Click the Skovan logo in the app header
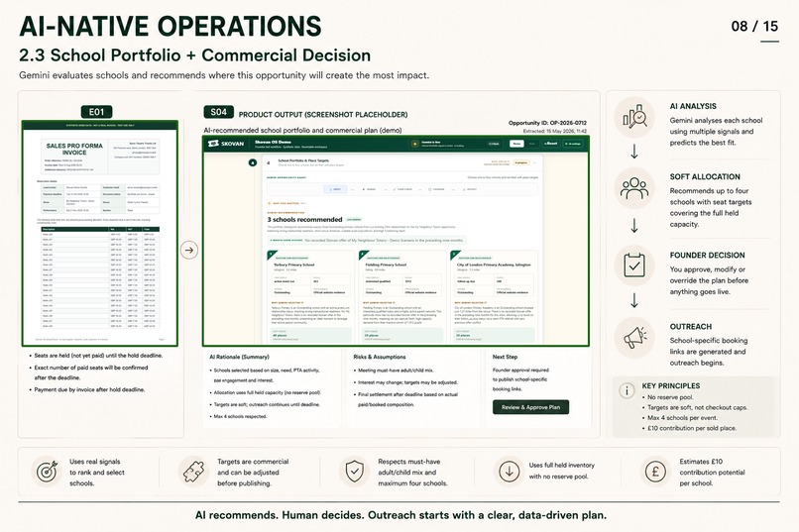The width and height of the screenshot is (799, 532). pyautogui.click(x=226, y=144)
